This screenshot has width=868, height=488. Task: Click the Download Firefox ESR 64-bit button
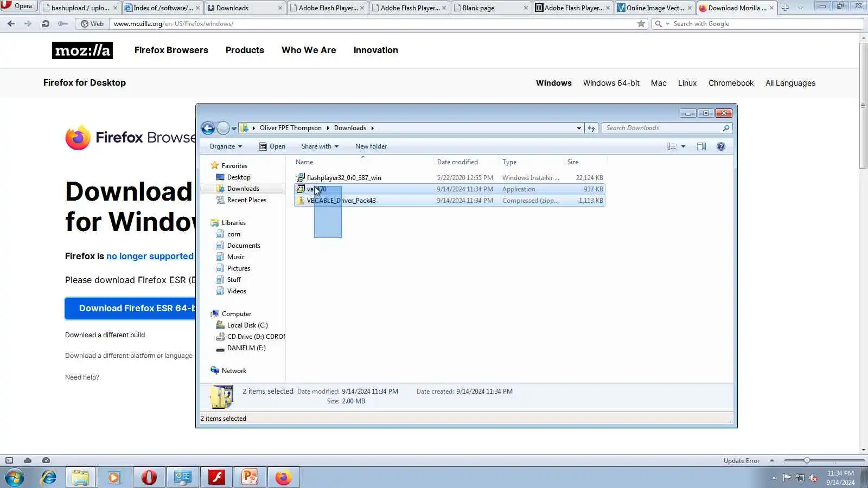coord(130,308)
